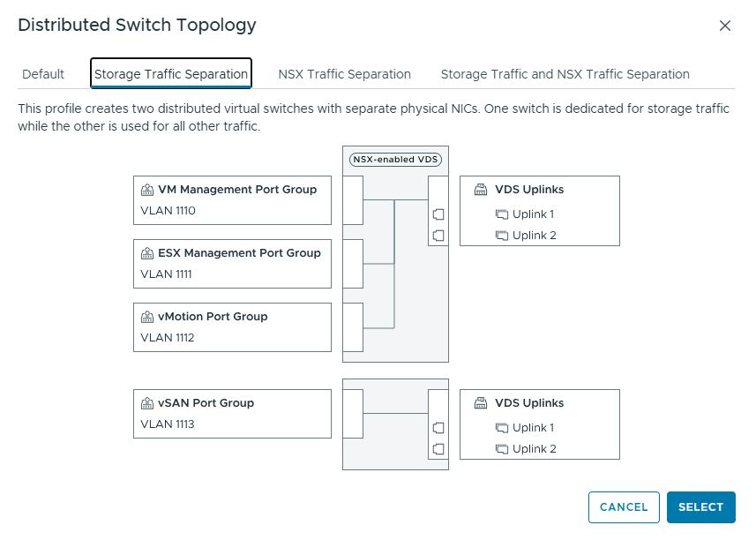The width and height of the screenshot is (756, 540).
Task: Click the NSX-enabled switch's VDS Uplinks icon
Action: 481,190
